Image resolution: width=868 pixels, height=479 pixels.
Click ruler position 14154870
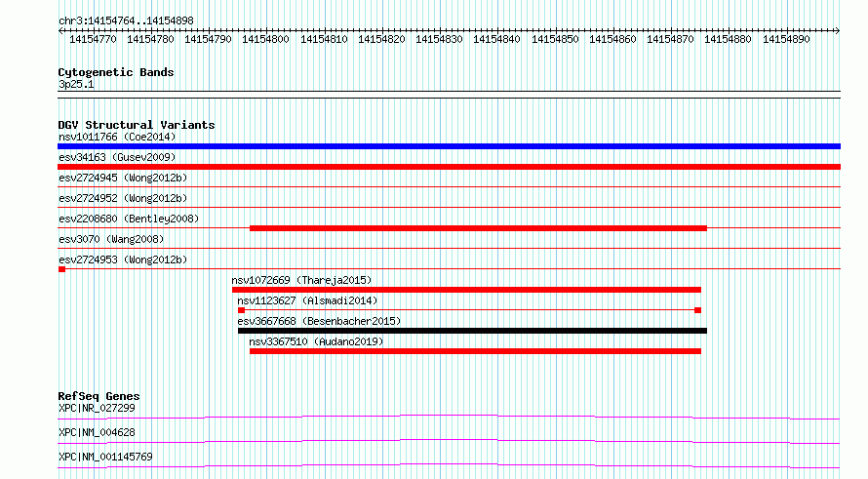tap(670, 39)
